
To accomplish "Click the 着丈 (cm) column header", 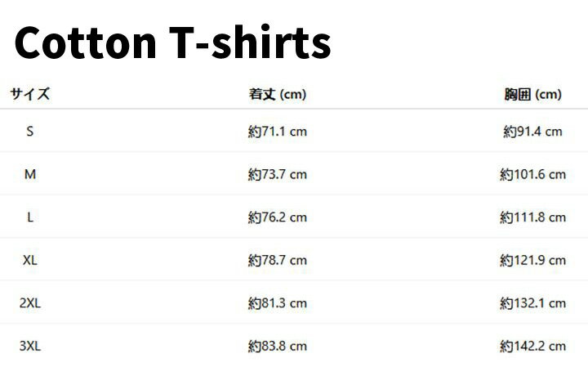I will [278, 94].
